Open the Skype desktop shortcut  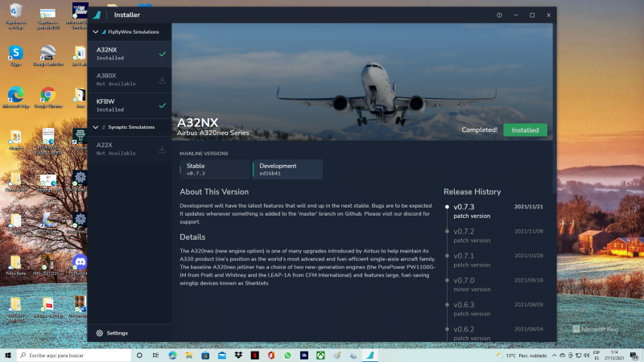[x=15, y=53]
